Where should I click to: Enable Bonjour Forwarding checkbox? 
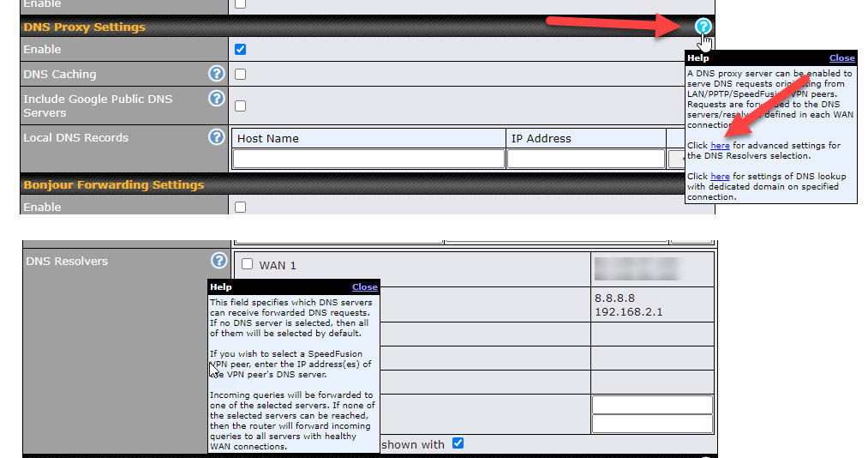click(x=240, y=207)
